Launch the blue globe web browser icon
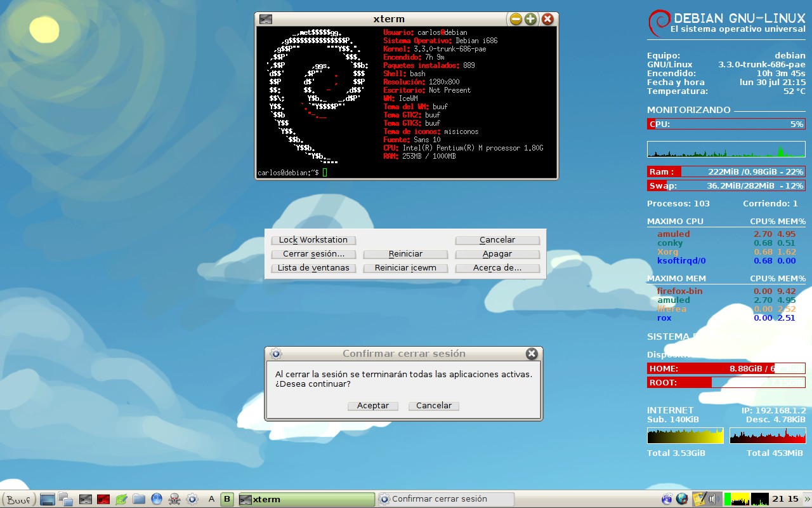This screenshot has width=812, height=508. coord(157,499)
